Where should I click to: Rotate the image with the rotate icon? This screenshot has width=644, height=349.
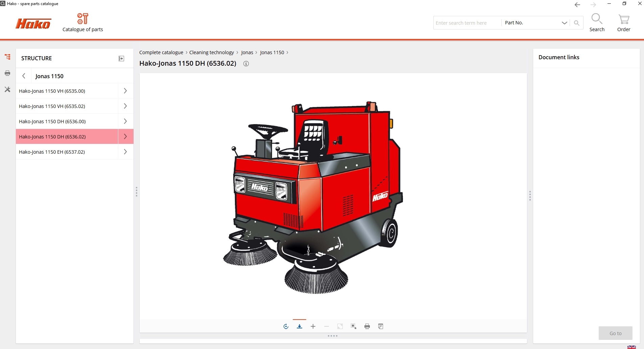pyautogui.click(x=286, y=326)
